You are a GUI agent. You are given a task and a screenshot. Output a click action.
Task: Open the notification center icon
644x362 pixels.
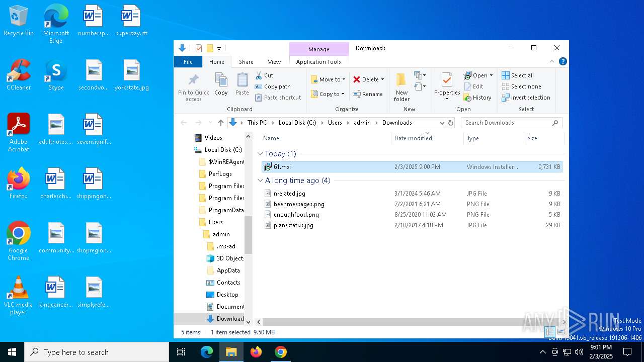click(627, 352)
